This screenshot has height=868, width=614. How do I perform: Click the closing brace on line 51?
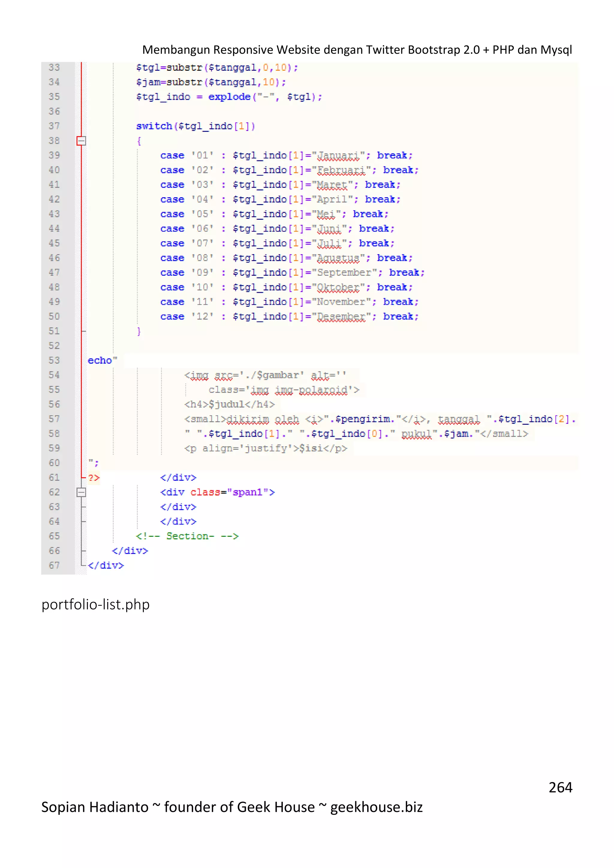click(139, 331)
